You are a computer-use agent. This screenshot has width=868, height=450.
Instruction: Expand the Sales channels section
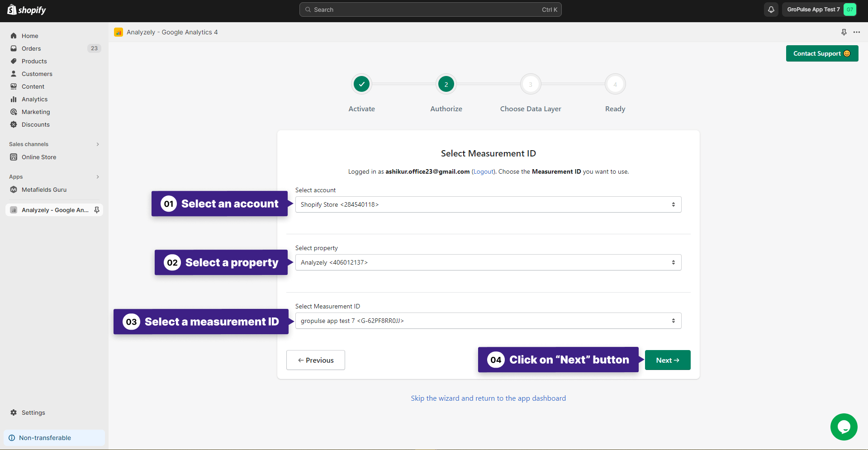tap(98, 144)
